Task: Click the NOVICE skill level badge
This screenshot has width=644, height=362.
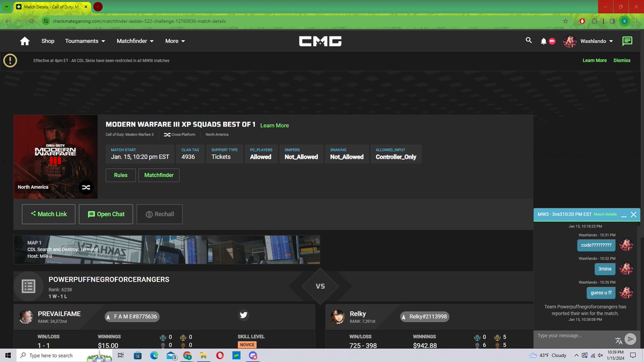Action: [x=247, y=345]
